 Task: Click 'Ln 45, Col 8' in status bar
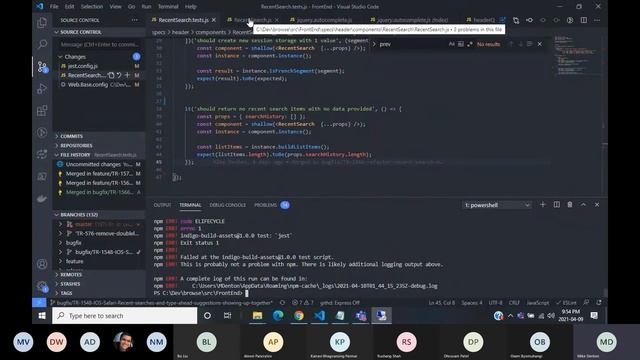point(441,302)
